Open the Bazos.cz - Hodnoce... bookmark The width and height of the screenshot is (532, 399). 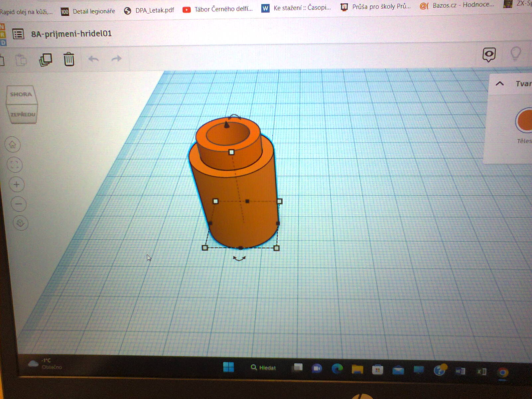tap(457, 5)
